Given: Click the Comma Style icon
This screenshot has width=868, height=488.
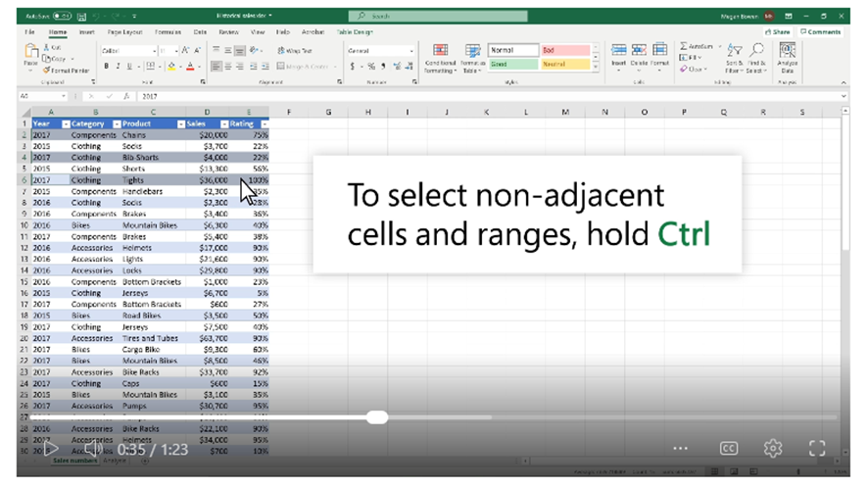Looking at the screenshot, I should point(383,67).
